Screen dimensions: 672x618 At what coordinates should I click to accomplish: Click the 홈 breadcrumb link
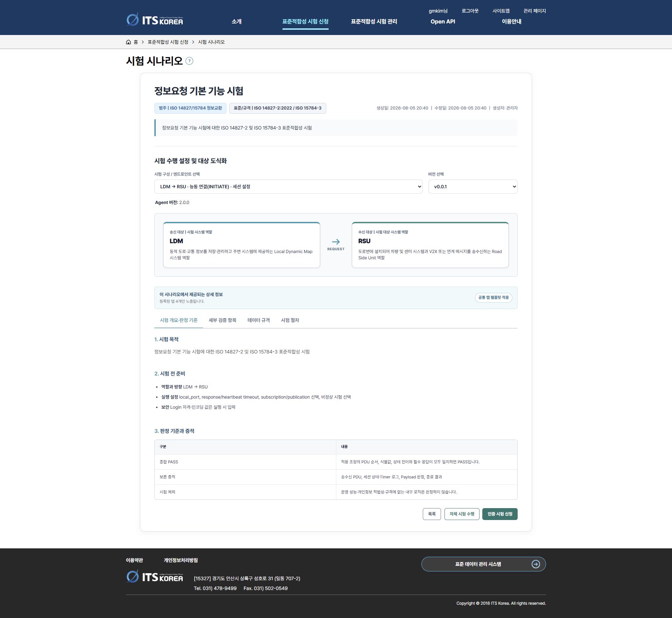pos(136,42)
